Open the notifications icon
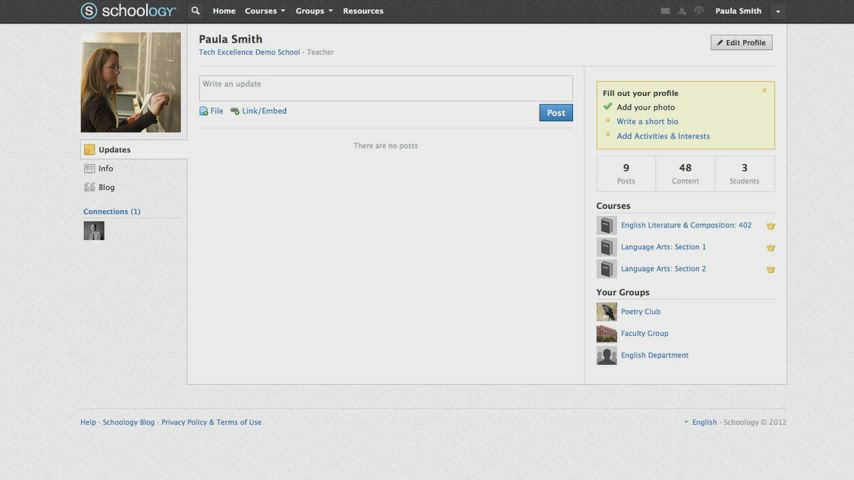 pyautogui.click(x=698, y=11)
